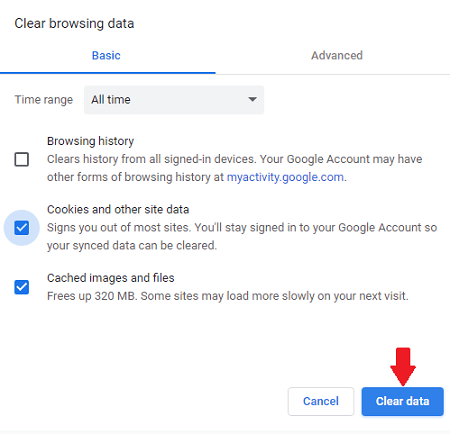450x434 pixels.
Task: Switch to the Basic tab
Action: coord(106,55)
